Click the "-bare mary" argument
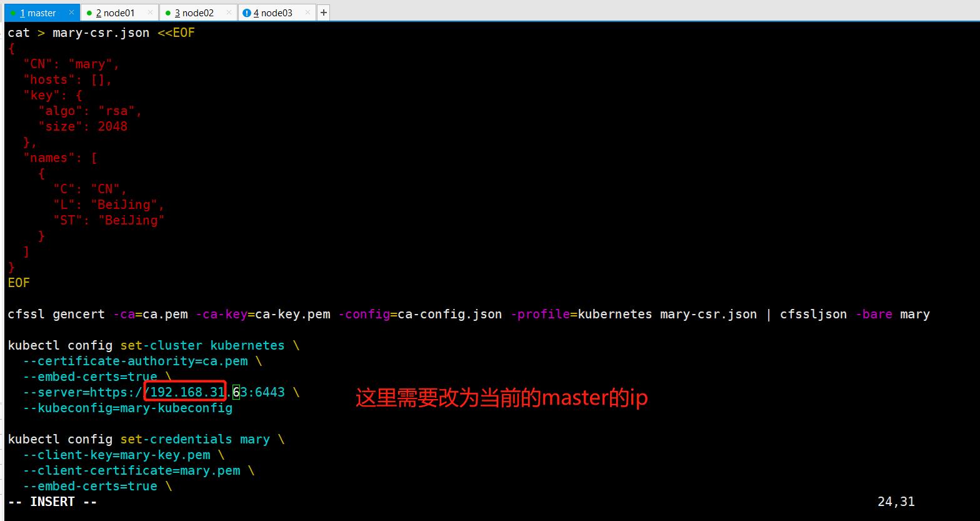Image resolution: width=980 pixels, height=521 pixels. pyautogui.click(x=892, y=314)
